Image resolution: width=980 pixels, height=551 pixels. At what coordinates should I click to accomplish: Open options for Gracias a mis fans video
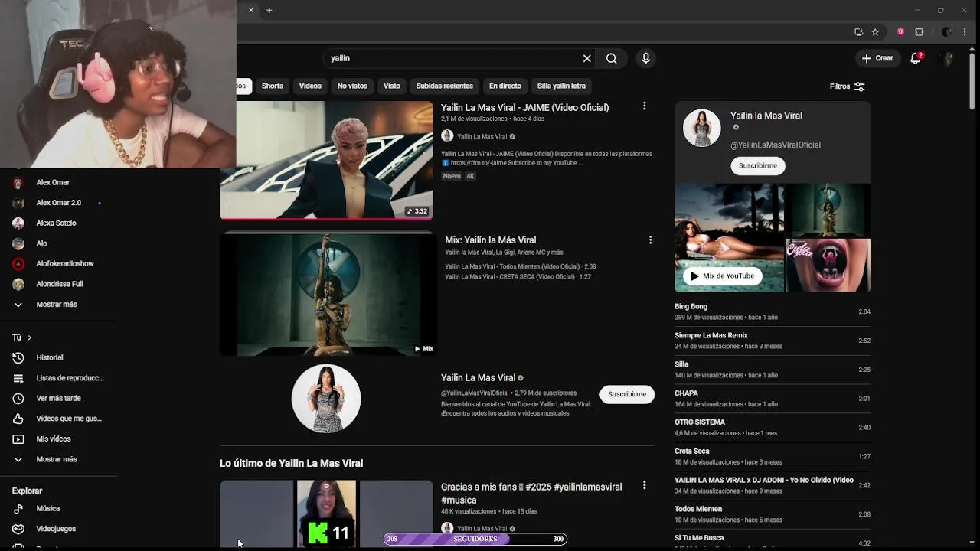tap(644, 485)
